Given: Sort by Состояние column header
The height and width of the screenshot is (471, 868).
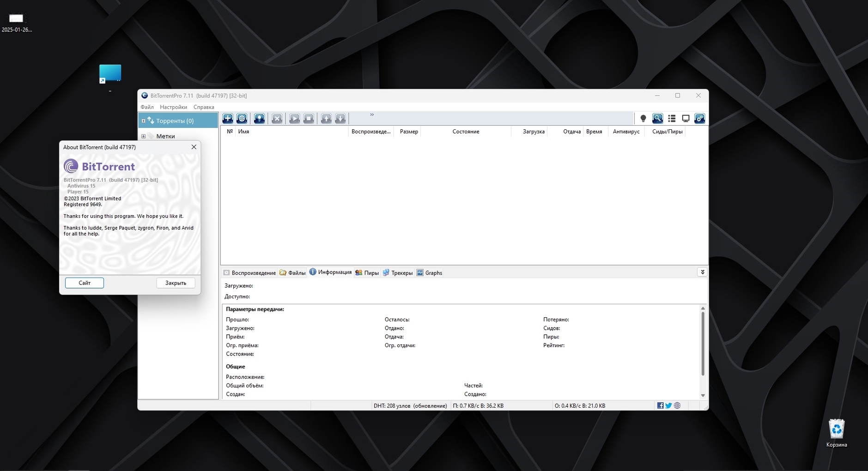Looking at the screenshot, I should (x=466, y=132).
